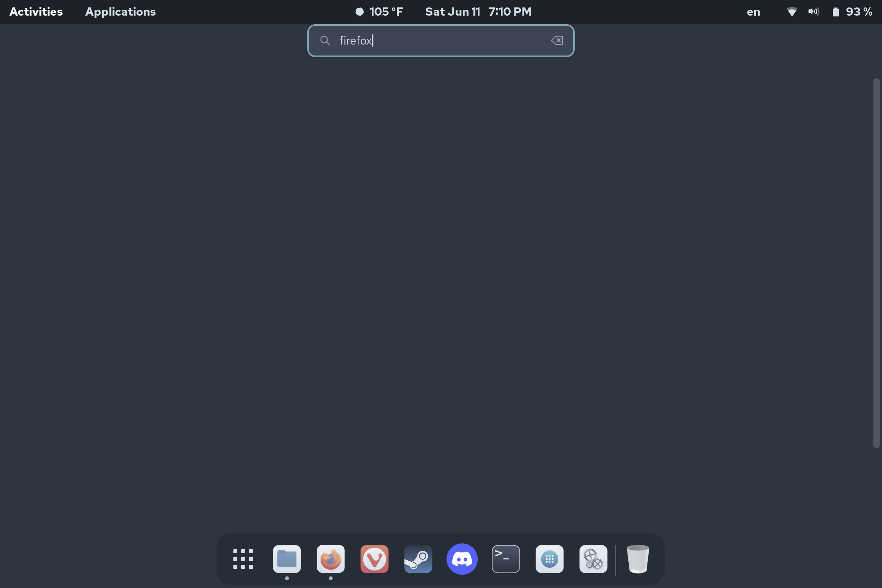Open the Activities overview menu
Screen dimensions: 882x588
click(x=35, y=12)
